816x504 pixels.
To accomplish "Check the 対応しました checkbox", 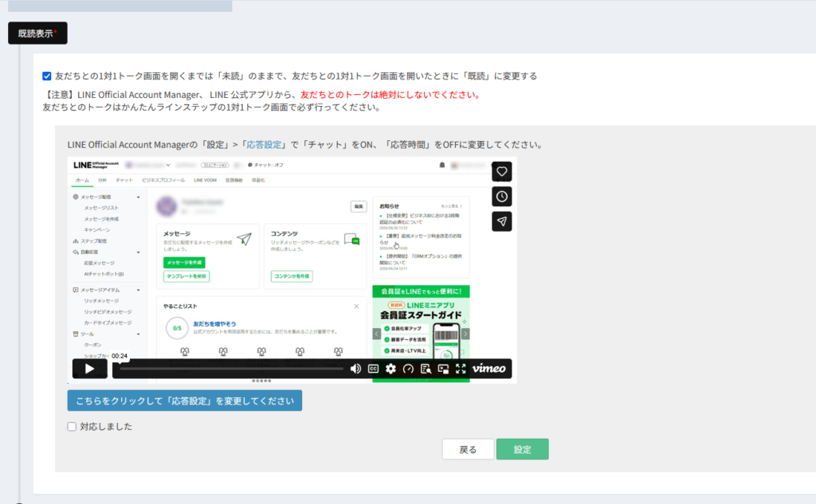I will tap(72, 427).
